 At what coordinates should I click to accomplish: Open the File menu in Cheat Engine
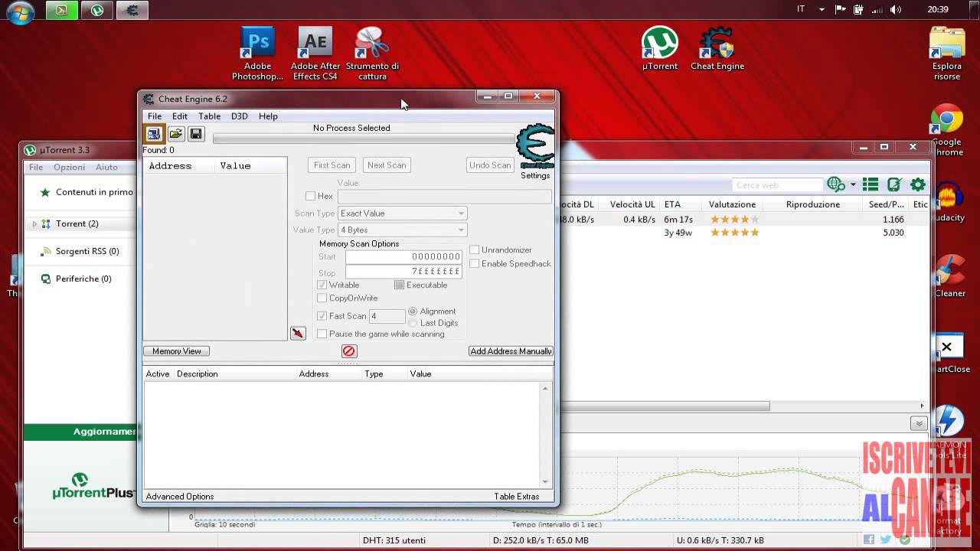155,116
